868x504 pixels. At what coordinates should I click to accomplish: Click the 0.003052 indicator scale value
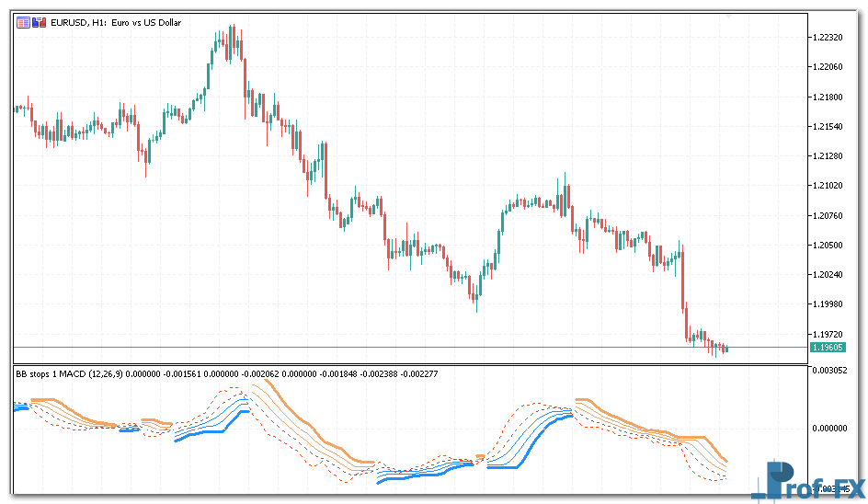click(829, 370)
